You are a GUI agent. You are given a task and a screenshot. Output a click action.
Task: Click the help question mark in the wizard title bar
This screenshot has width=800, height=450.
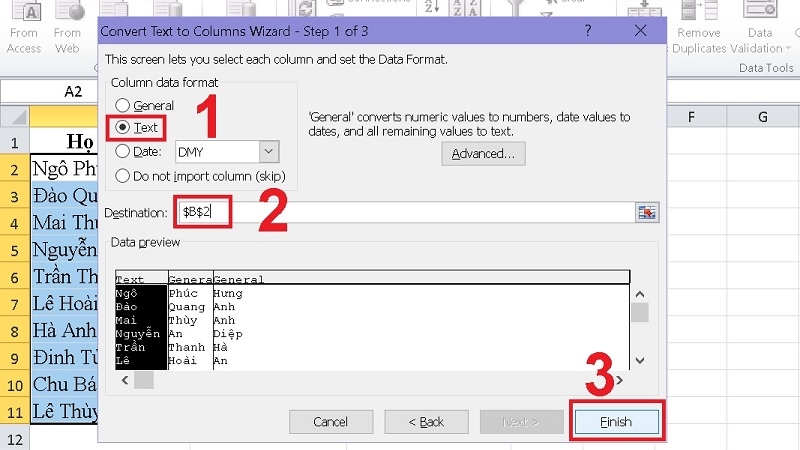pos(588,31)
